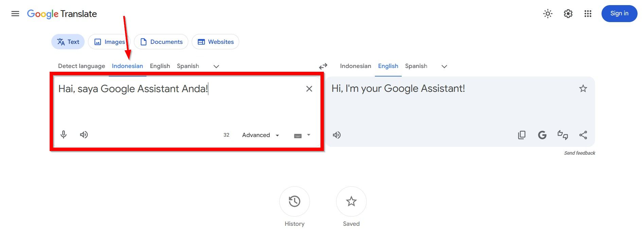Select the Text translation tab
The height and width of the screenshot is (236, 644).
[68, 42]
